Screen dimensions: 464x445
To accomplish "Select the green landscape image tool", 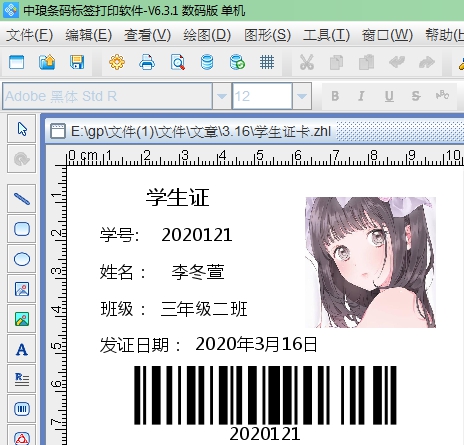I will coord(22,319).
